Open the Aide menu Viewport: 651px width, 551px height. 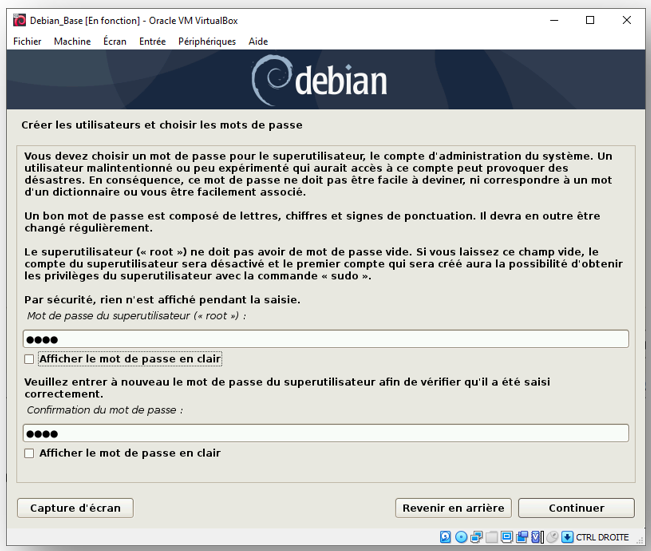258,42
